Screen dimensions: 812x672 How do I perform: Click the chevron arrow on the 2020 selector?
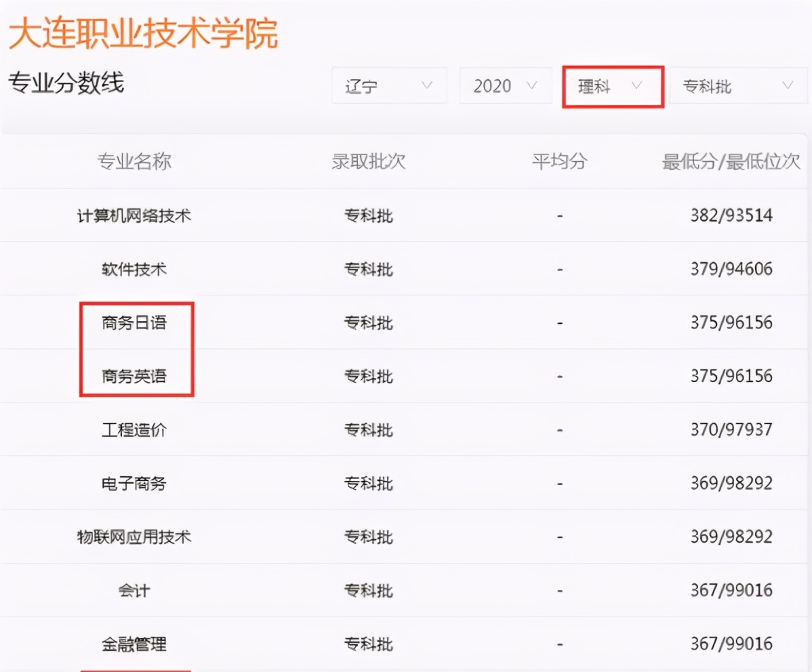tap(533, 85)
